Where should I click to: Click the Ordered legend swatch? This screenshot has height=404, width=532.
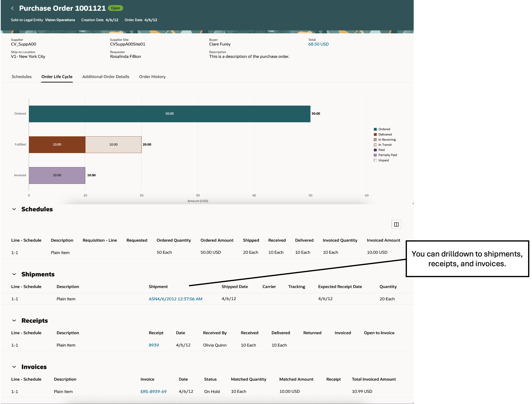[x=375, y=129]
